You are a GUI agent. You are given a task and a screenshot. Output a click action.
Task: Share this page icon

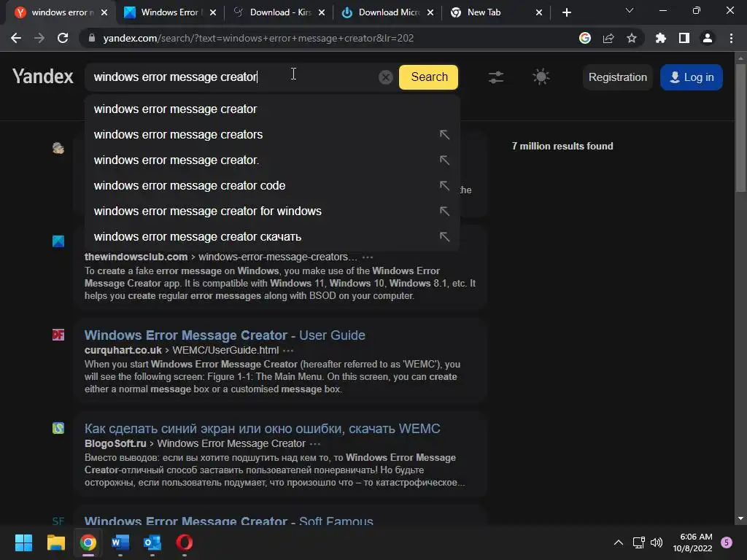coord(608,38)
